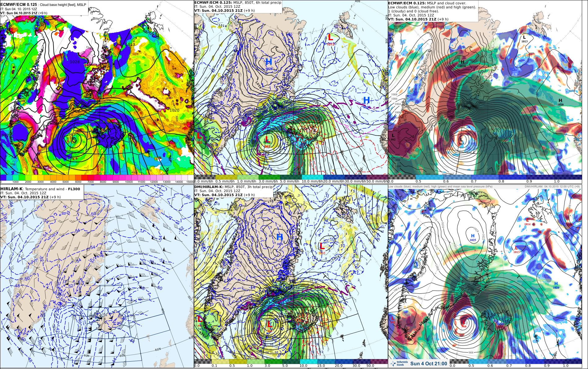Click the 'Cloud base height [feet], MSLP' title text
588x369 pixels.
tap(63, 5)
